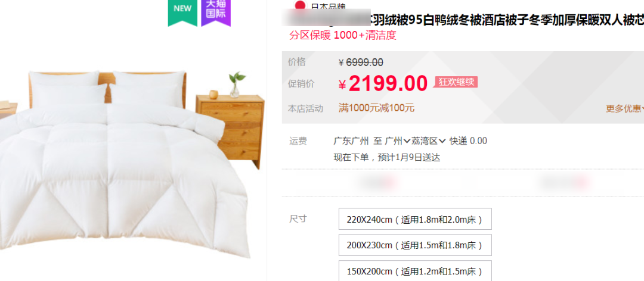Open the 荔湾区 district dropdown
The image size is (644, 281).
point(429,142)
